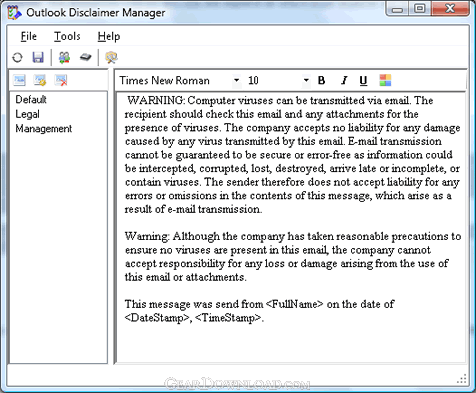Select the Legal disclaimer in list
This screenshot has height=393, width=476.
[x=27, y=114]
